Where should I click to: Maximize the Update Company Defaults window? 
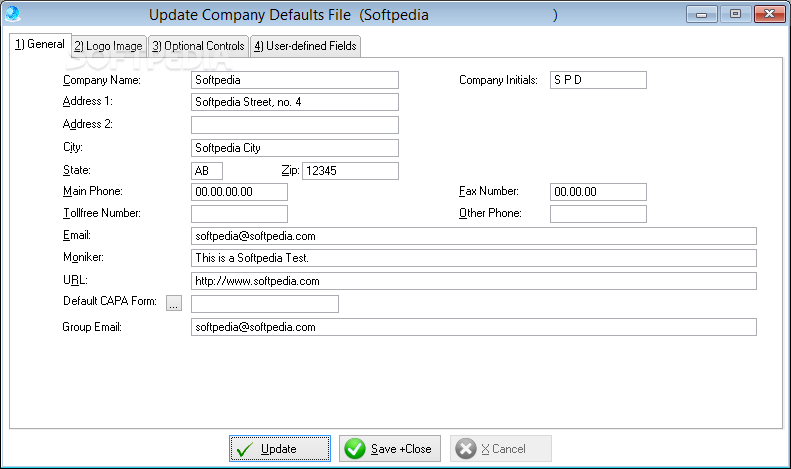[736, 14]
